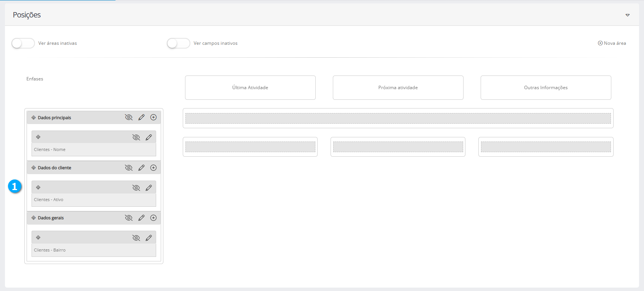Select the Última Atividade box
This screenshot has width=644, height=291.
(x=250, y=88)
